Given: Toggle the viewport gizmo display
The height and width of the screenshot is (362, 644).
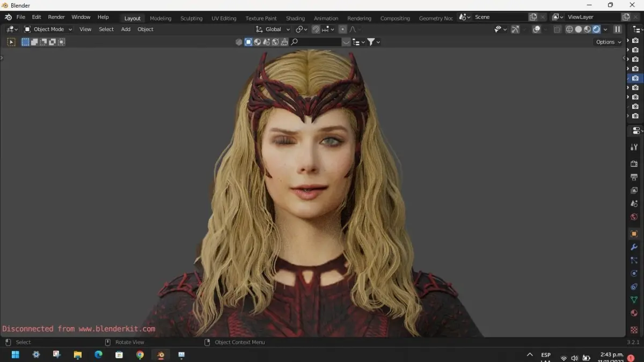Looking at the screenshot, I should coord(515,29).
